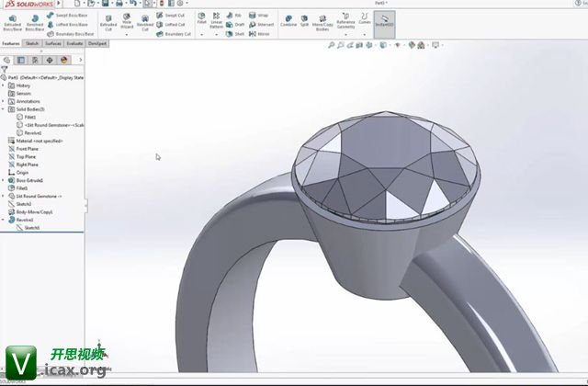Open the DisplayManager appearance tab icon
588x386 pixels.
coord(64,60)
